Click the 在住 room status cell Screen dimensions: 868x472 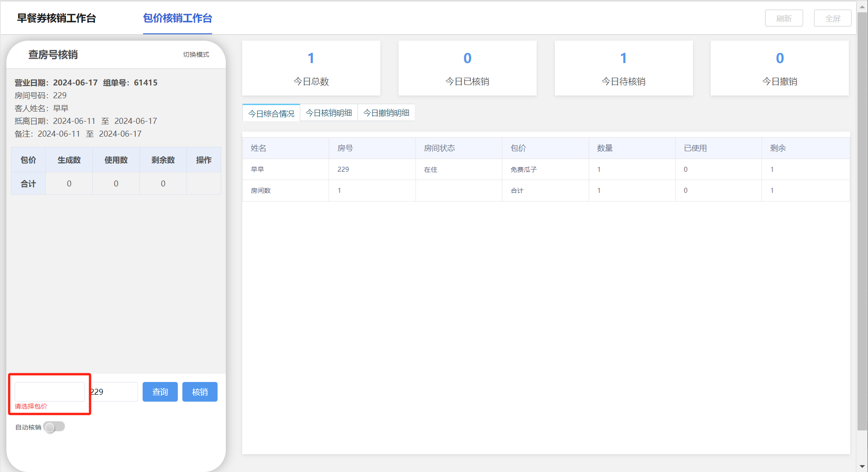coord(459,170)
